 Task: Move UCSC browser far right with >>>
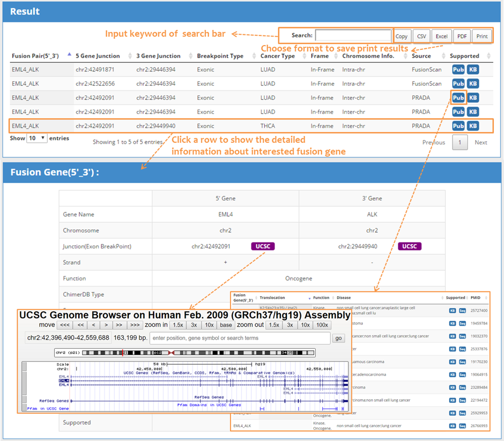(x=135, y=325)
